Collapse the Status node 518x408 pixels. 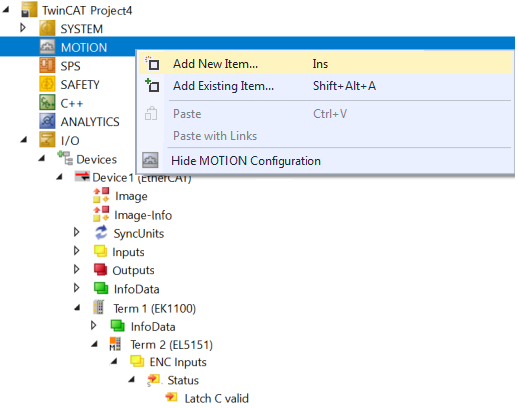click(x=132, y=380)
